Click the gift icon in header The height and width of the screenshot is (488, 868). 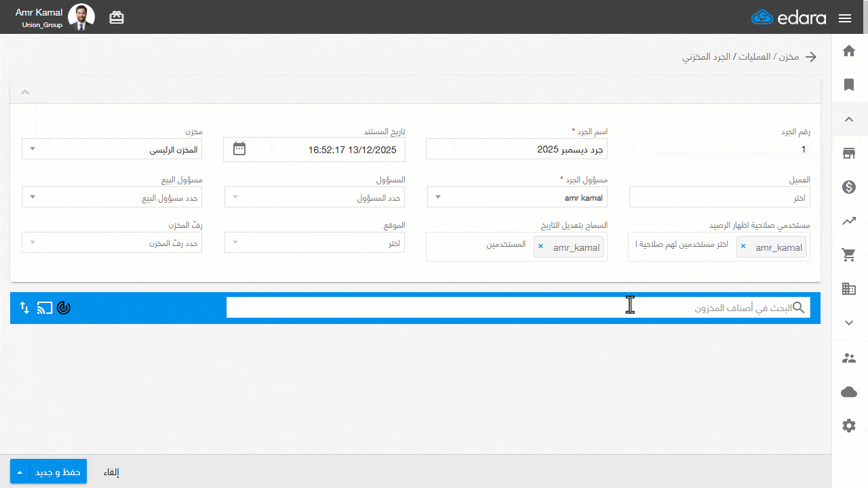117,18
